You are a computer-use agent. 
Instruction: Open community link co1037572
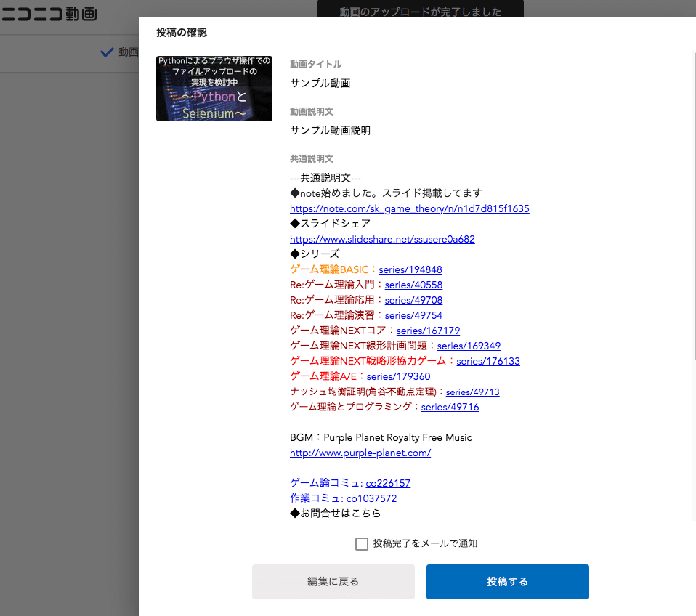coord(371,498)
